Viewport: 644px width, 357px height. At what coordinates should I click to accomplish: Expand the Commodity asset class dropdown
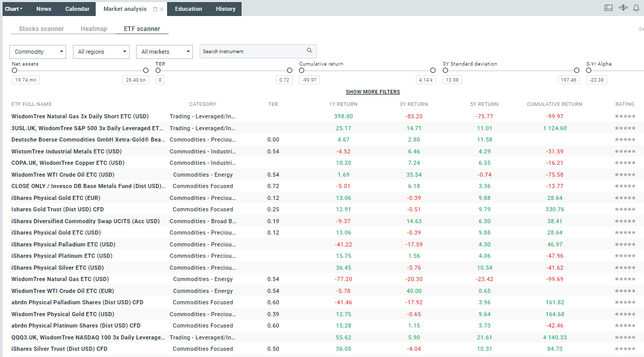coord(38,52)
